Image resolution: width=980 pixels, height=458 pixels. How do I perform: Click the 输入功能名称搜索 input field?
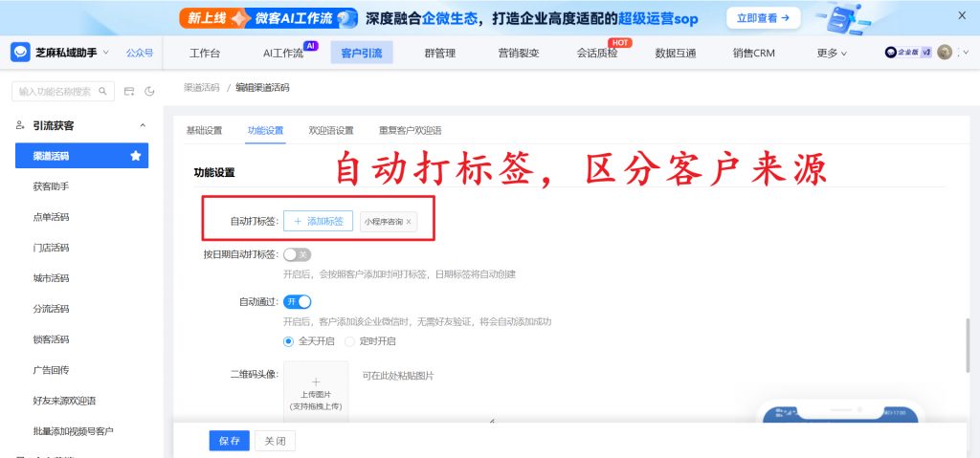(63, 91)
